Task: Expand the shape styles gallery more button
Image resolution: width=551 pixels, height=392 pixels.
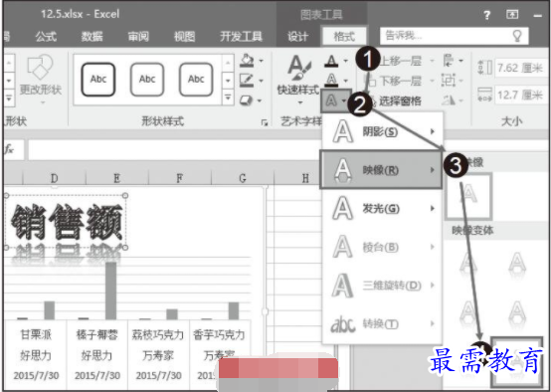Action: (228, 97)
